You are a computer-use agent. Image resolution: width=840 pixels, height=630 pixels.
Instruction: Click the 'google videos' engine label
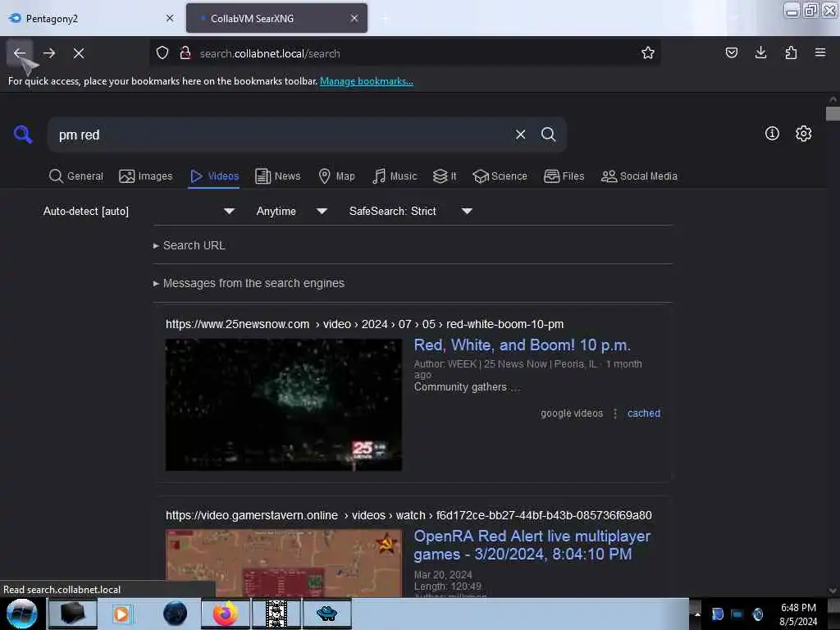coord(571,413)
